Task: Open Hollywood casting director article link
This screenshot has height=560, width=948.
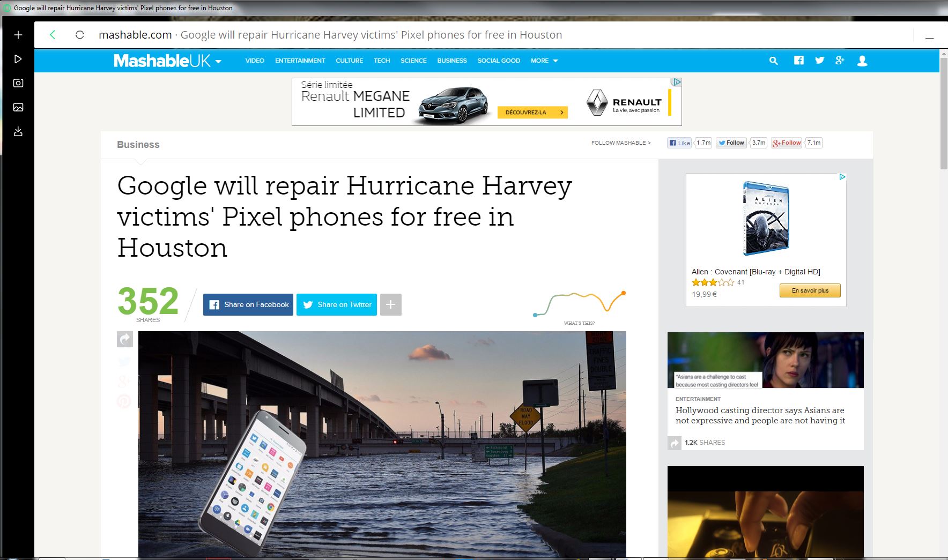Action: 760,415
